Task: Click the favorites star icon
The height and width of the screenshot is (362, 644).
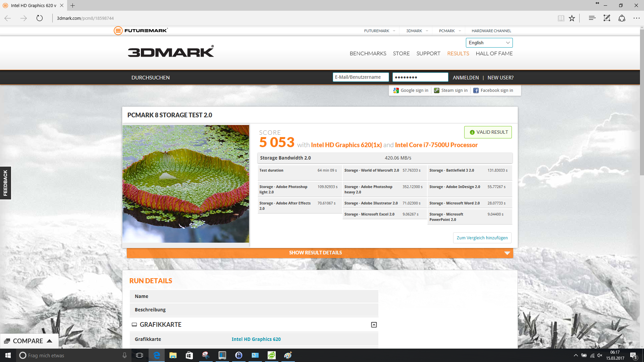Action: click(572, 18)
